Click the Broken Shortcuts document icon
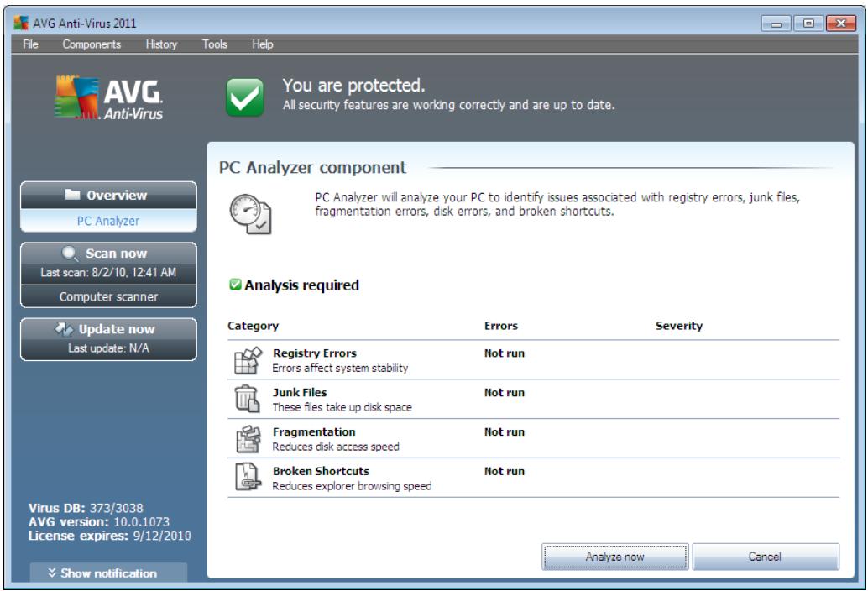 248,477
